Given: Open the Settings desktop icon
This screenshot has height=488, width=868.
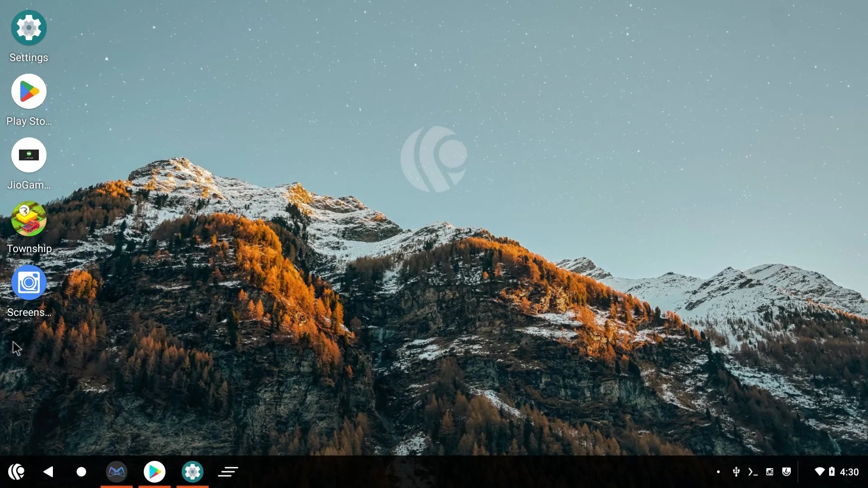Looking at the screenshot, I should [28, 28].
